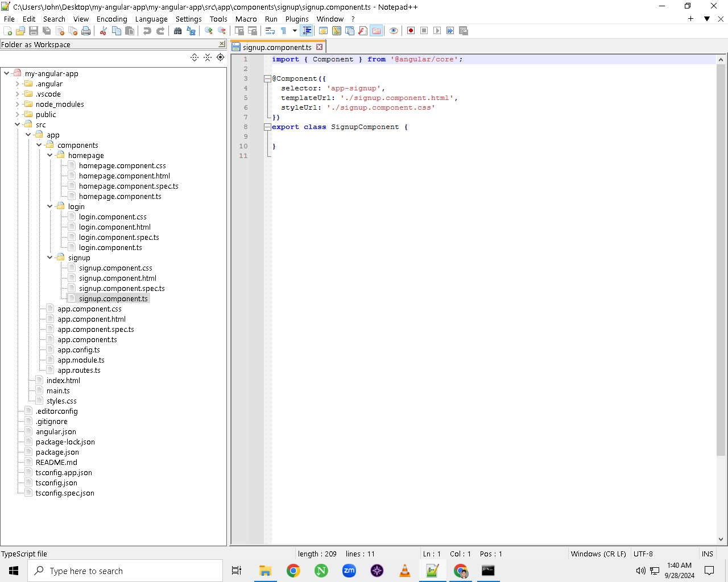Click the New file toolbar icon

pos(8,31)
